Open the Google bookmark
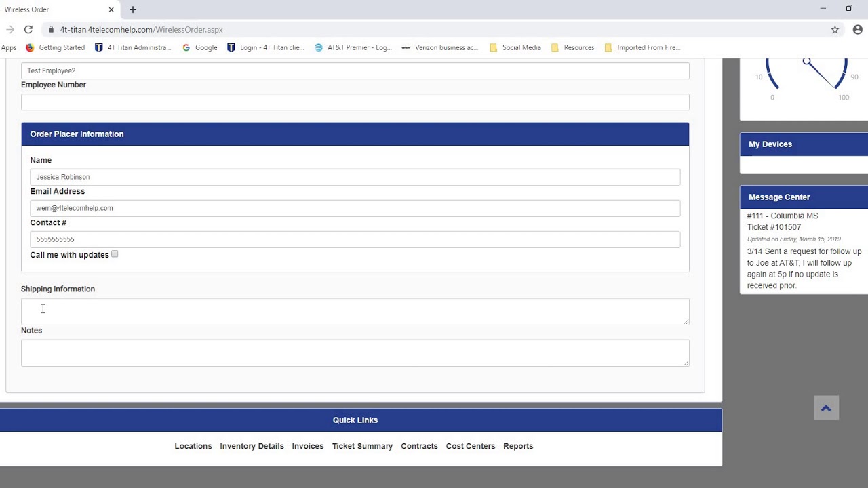 (200, 47)
